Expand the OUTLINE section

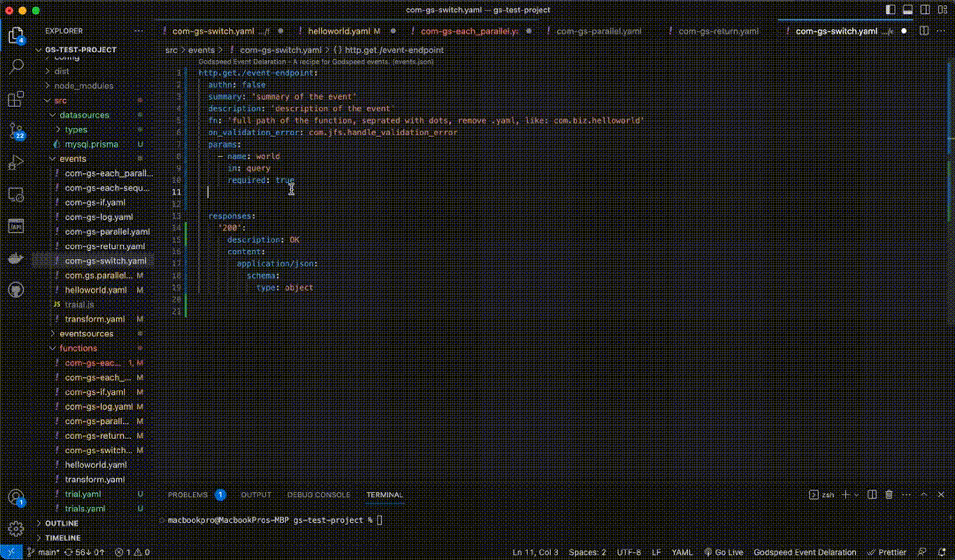(x=61, y=523)
